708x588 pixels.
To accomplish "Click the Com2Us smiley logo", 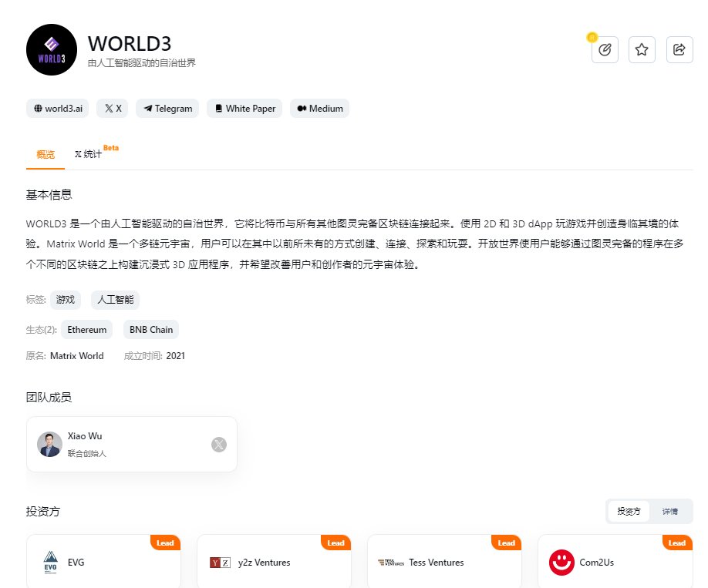I will point(561,563).
